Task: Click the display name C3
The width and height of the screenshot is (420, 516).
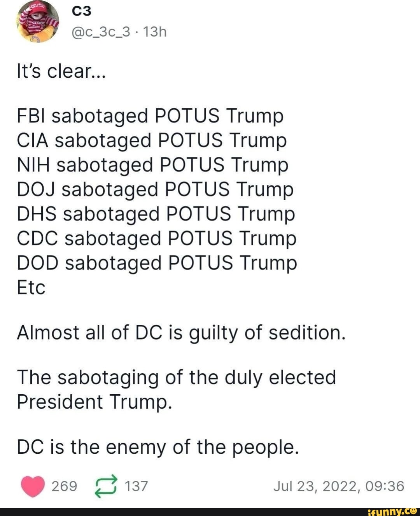Action: (82, 11)
